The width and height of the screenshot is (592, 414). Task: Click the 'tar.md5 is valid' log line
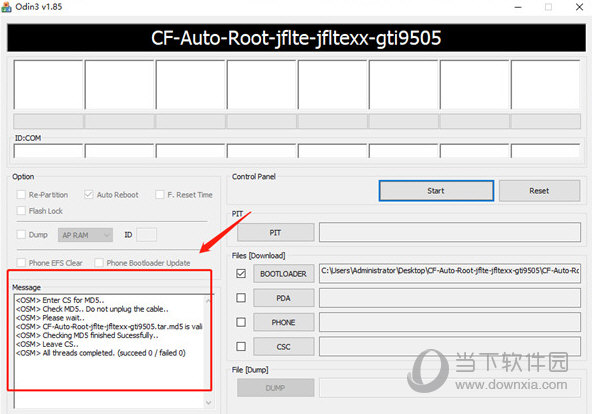click(x=109, y=326)
